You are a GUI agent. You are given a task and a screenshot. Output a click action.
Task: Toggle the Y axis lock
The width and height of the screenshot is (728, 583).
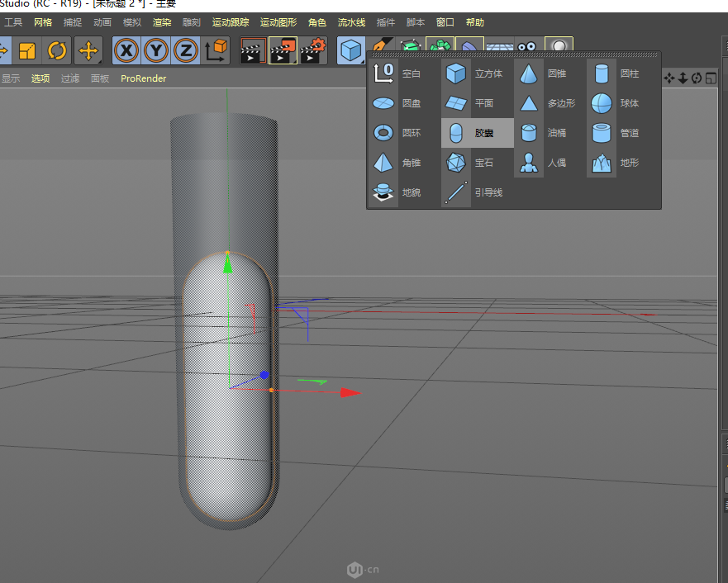pos(155,50)
